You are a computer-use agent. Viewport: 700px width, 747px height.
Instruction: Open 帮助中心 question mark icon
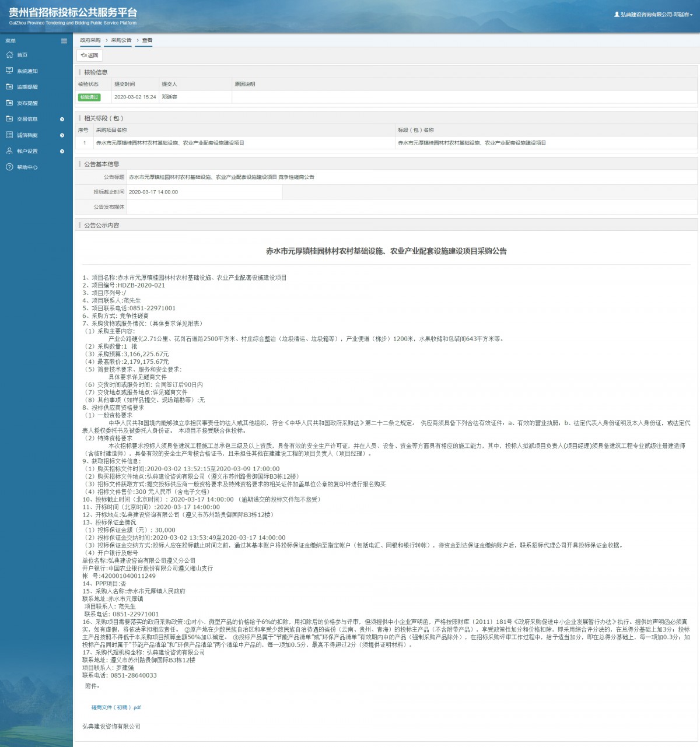[9, 167]
